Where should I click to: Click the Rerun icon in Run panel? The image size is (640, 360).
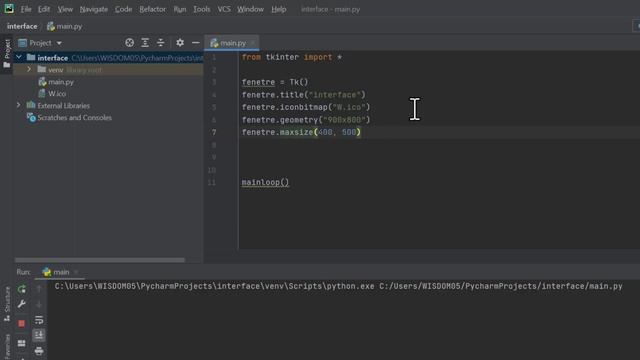pyautogui.click(x=22, y=289)
